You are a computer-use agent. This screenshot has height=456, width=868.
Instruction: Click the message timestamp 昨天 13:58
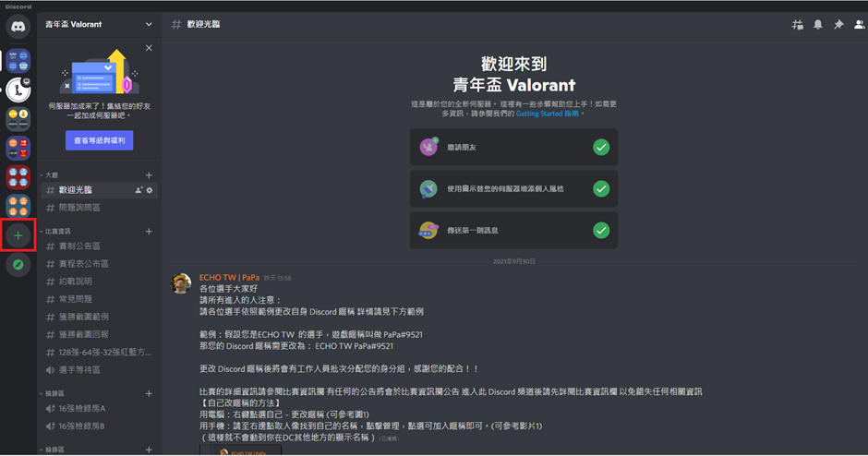(277, 279)
